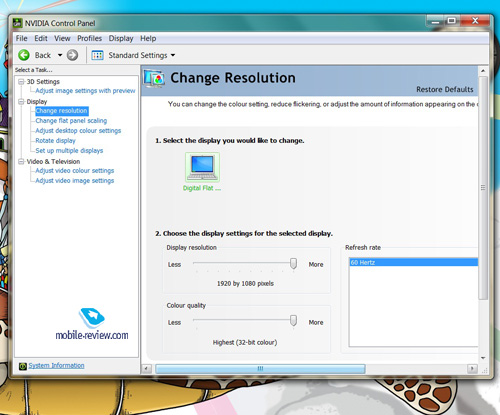This screenshot has height=415, width=500.
Task: Select Set up multiple displays
Action: click(69, 151)
